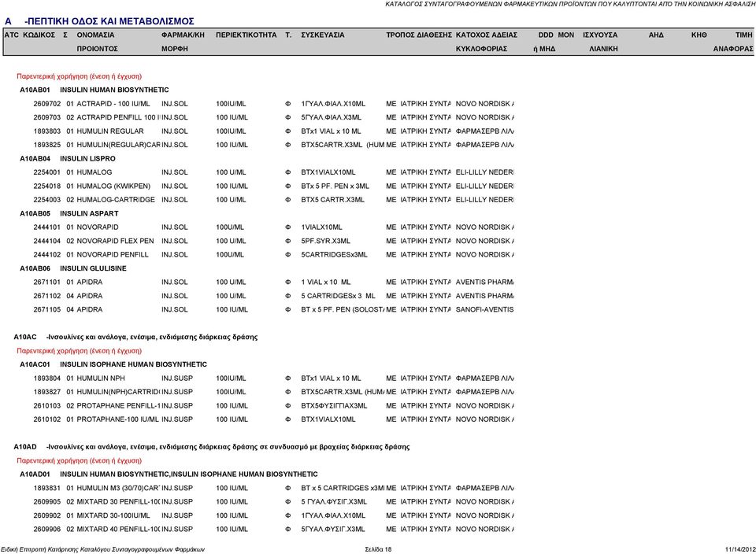
Task: Select 'PROTAPHANE-100 IU/ML' product name
Action: (x=117, y=419)
